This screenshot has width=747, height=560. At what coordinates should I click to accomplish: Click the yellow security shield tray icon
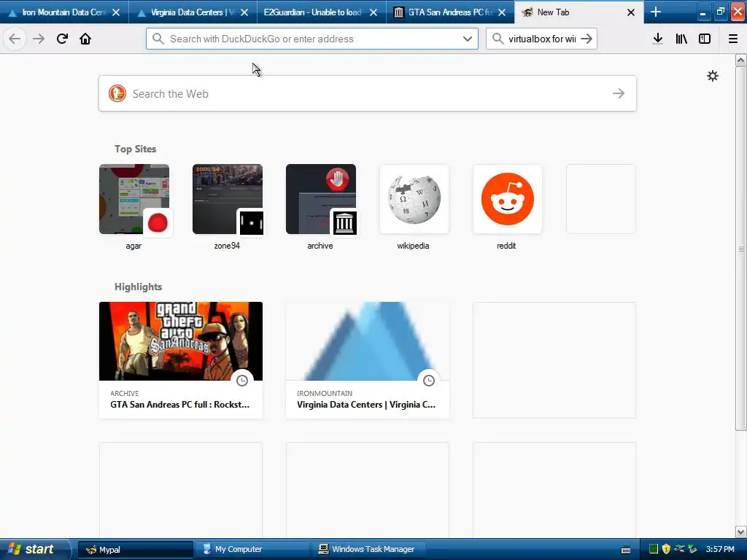[x=666, y=549]
